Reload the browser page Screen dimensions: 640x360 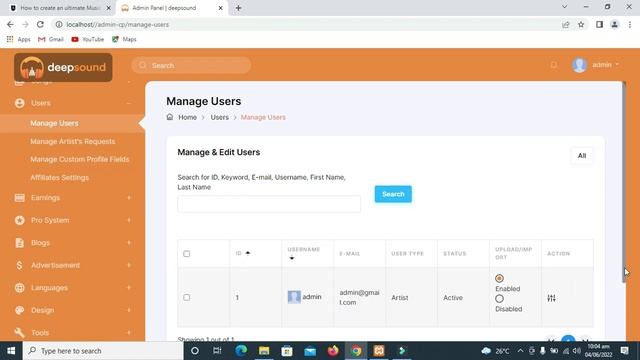click(x=40, y=24)
